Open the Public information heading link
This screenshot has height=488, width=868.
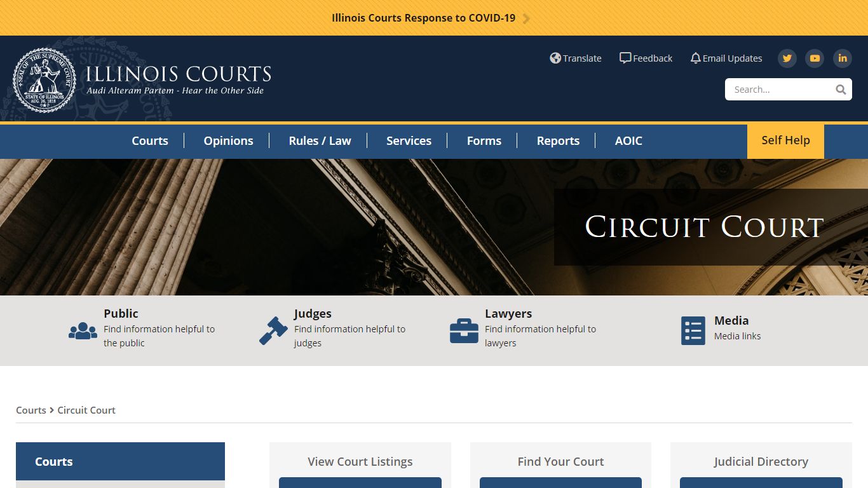click(x=121, y=313)
